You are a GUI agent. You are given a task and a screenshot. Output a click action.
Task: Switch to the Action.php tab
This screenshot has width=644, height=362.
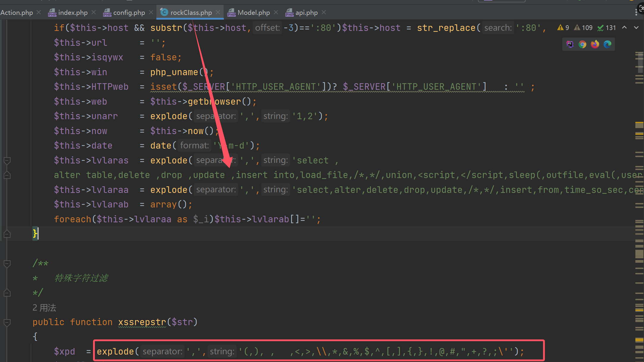click(17, 12)
